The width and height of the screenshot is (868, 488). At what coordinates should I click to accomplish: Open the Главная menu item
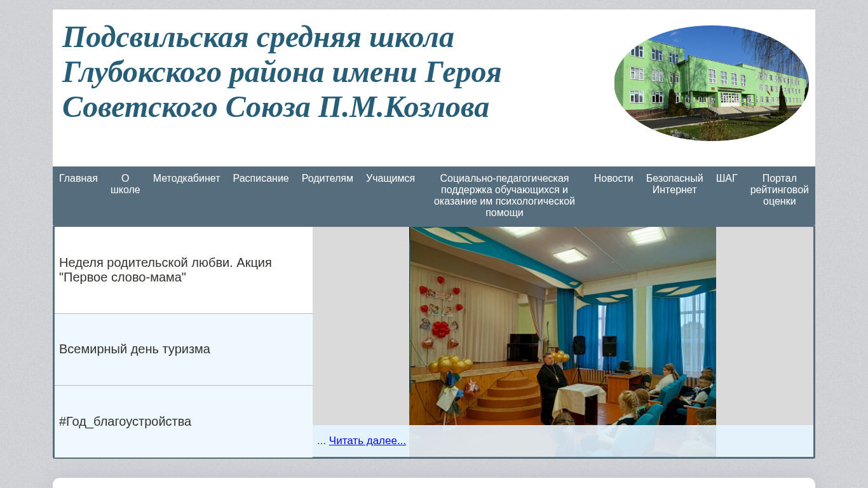pyautogui.click(x=78, y=179)
